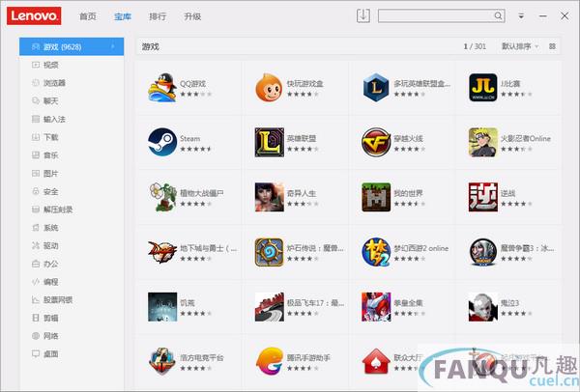Choose the 编程 sidebar category
580x392 pixels.
(72, 282)
